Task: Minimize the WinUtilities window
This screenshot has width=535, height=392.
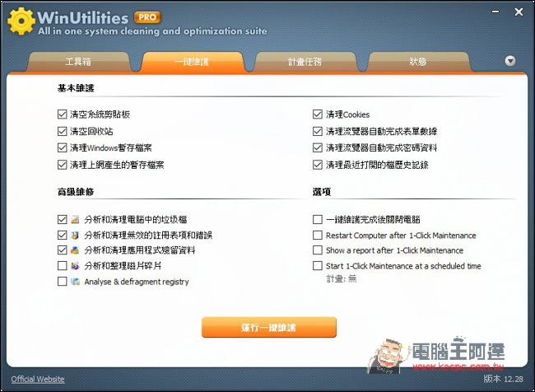Action: [495, 12]
